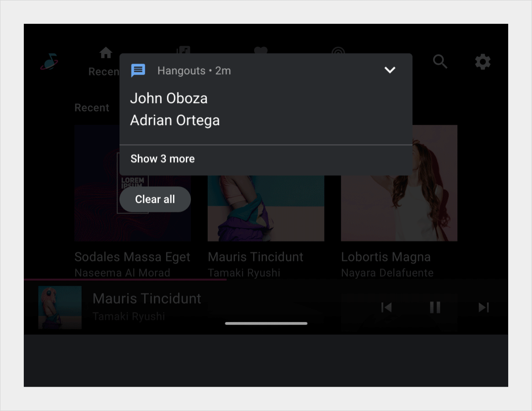
Task: Pause the current song
Action: [x=435, y=308]
